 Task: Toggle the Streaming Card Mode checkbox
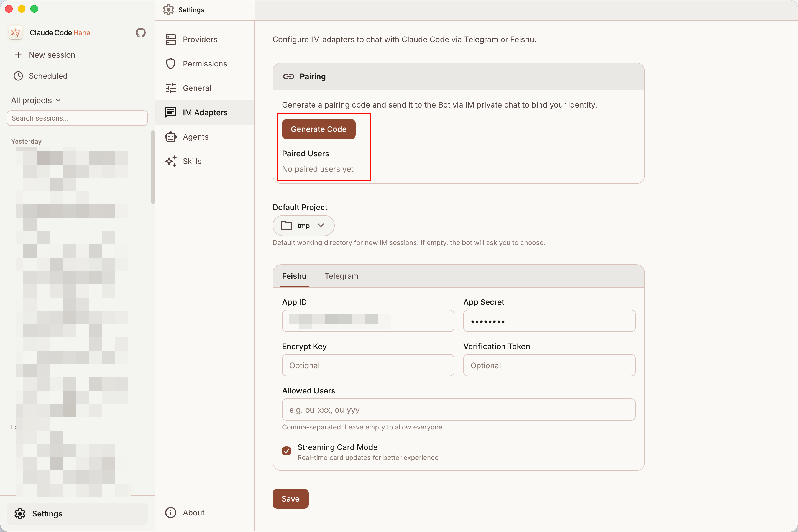286,451
